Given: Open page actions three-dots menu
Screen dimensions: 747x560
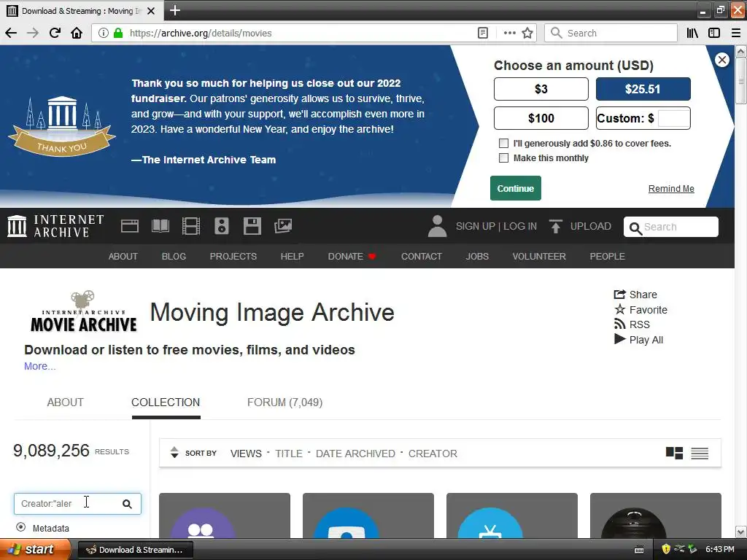Looking at the screenshot, I should (509, 33).
